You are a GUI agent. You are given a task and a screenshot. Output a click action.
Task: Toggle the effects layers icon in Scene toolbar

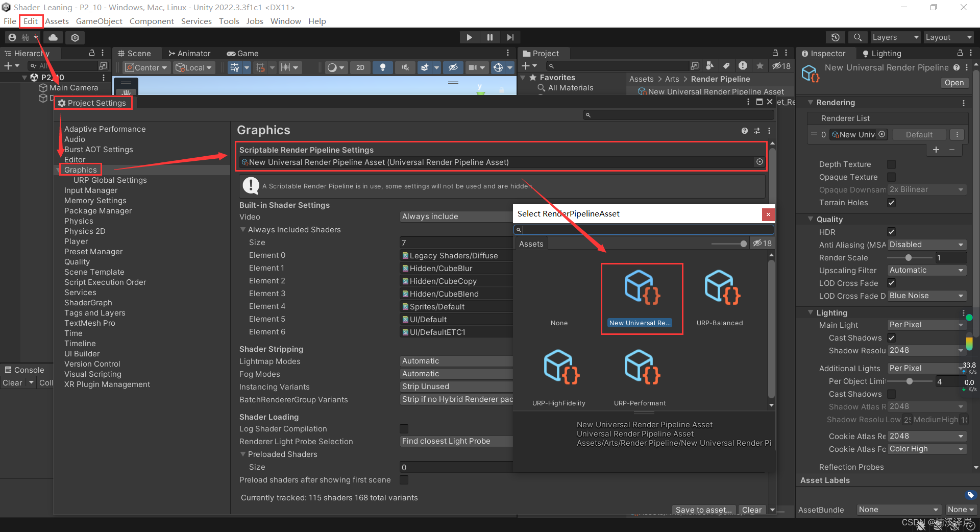pos(424,67)
